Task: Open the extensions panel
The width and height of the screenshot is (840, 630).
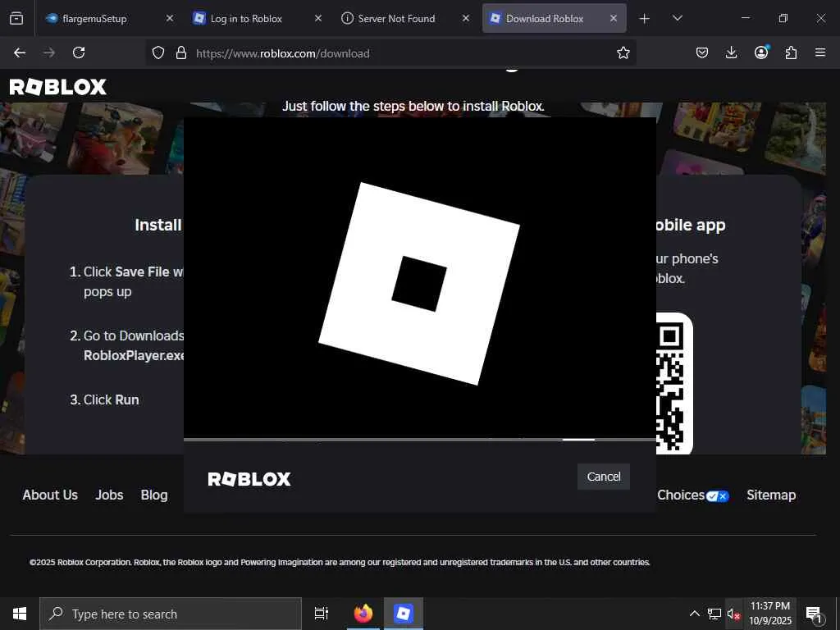Action: click(x=791, y=52)
